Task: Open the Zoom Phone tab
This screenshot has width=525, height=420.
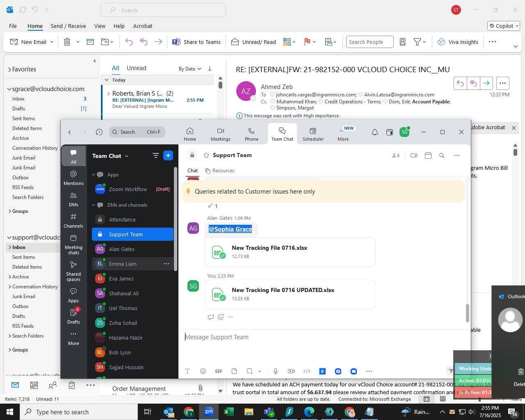Action: [x=251, y=134]
